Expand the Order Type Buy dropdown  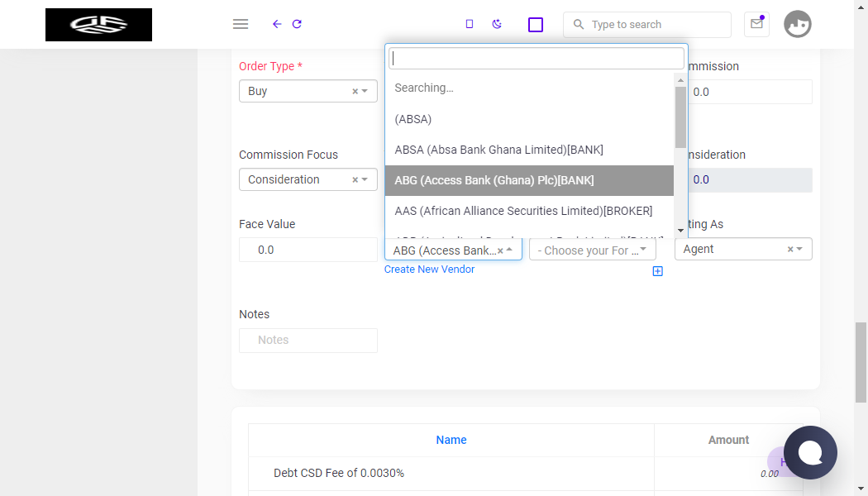pos(365,91)
